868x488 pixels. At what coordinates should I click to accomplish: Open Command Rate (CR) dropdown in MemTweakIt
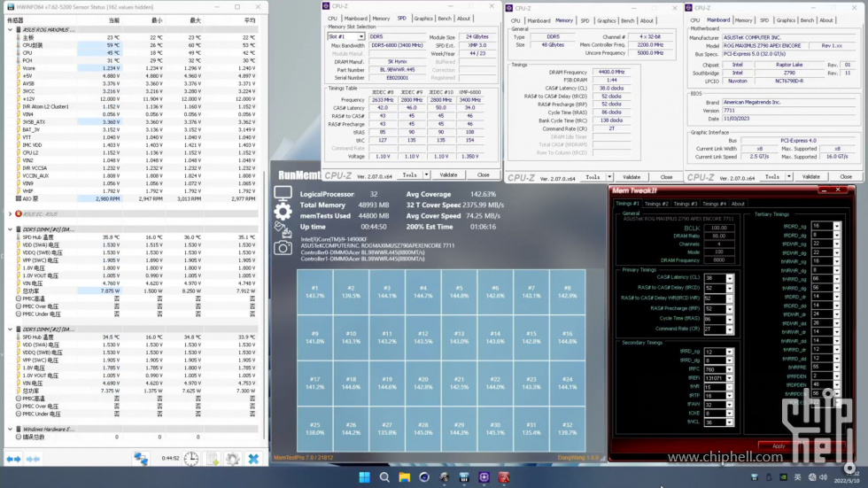tap(730, 329)
